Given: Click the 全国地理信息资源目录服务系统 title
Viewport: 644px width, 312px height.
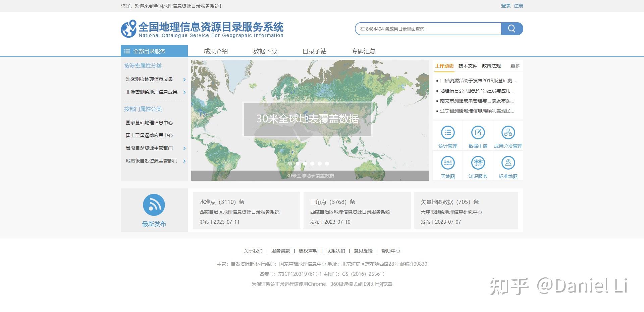Looking at the screenshot, I should (x=211, y=27).
